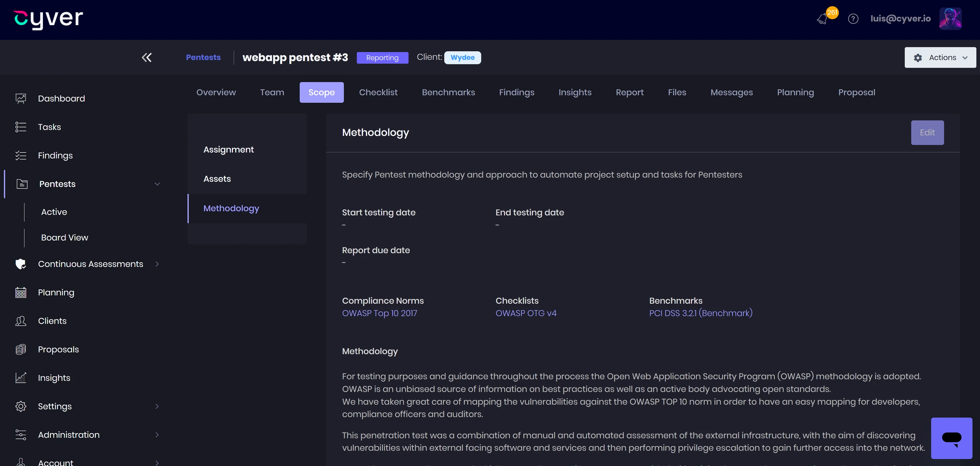Go to the Findings tab

coord(516,92)
